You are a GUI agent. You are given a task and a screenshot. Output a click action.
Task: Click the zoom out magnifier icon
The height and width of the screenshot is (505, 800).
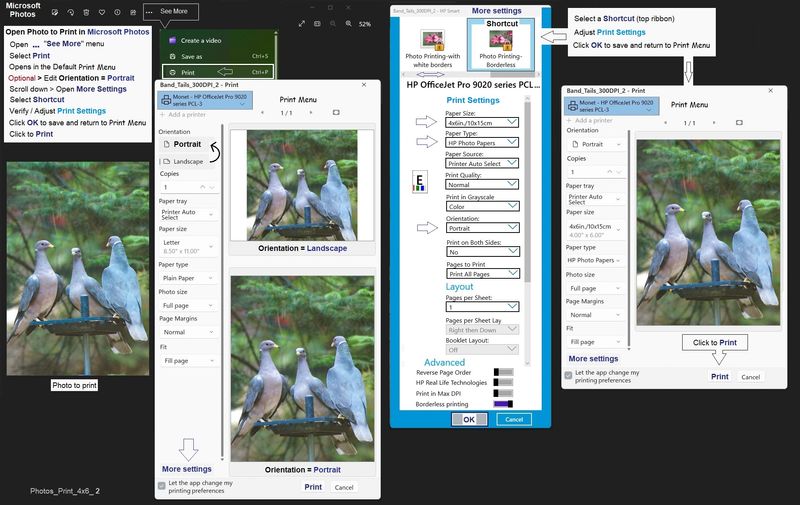point(333,23)
